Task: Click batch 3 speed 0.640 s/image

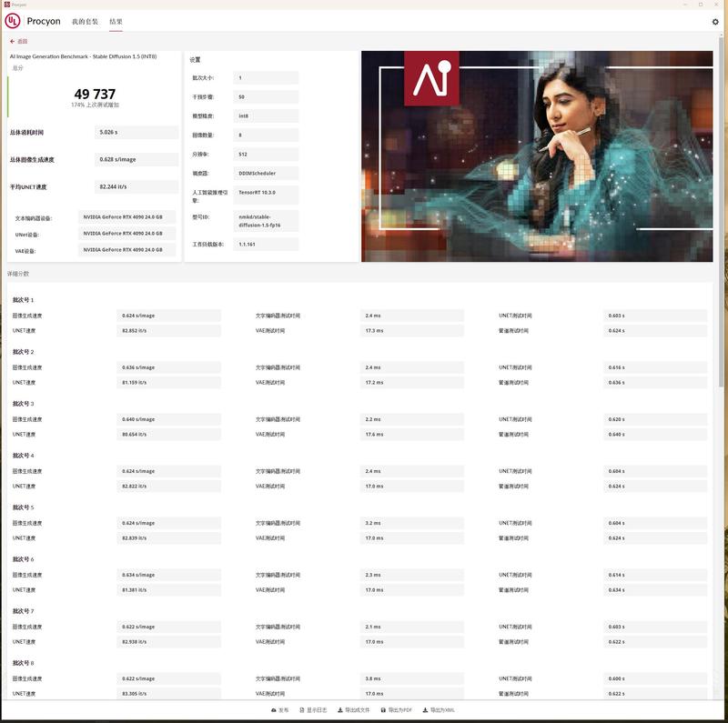Action: [x=168, y=419]
